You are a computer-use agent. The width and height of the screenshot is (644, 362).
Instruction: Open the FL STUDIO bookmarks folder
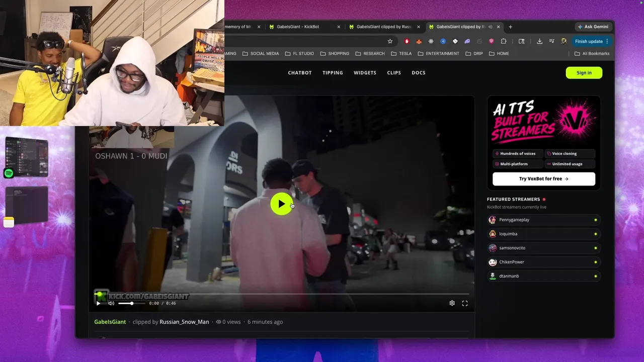pos(299,53)
